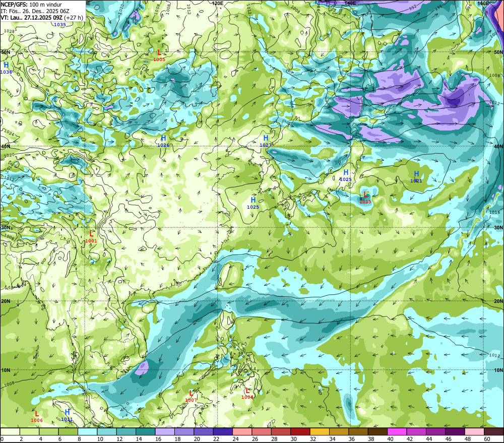
Task: Pick the 14–16 dark teal legend swatch
Action: click(x=146, y=431)
